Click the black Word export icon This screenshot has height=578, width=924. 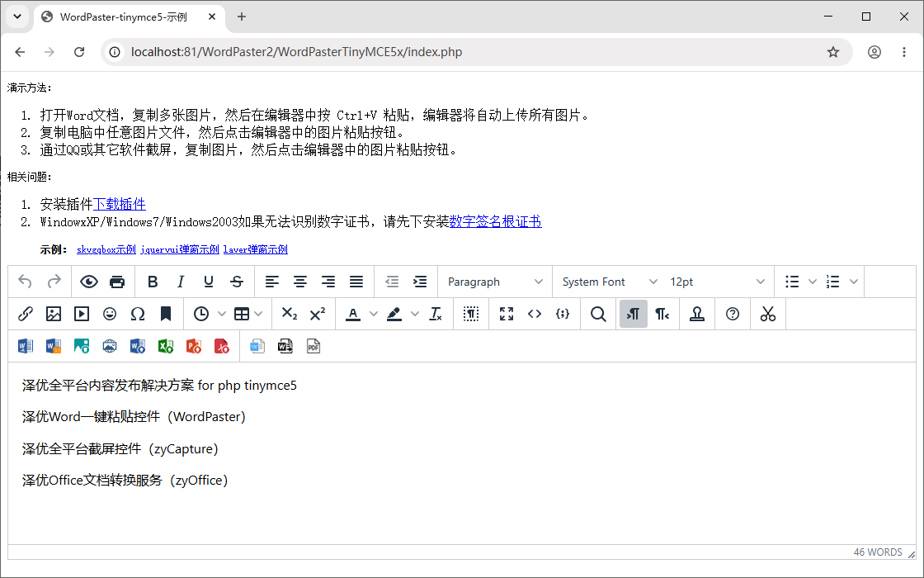click(285, 346)
